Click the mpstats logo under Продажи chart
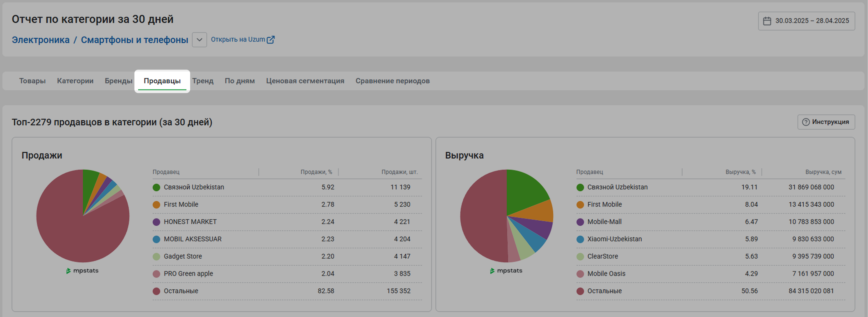The height and width of the screenshot is (317, 868). (x=82, y=271)
